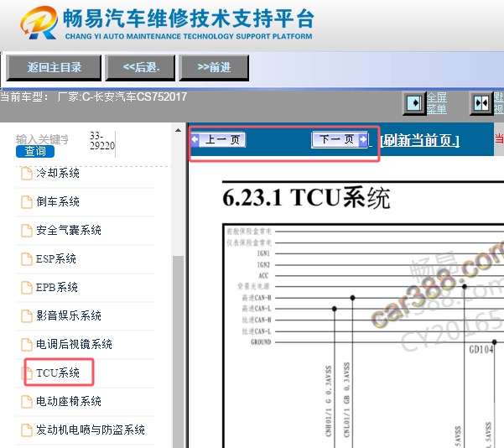Go forward with >>前进 button
The width and height of the screenshot is (504, 448).
[214, 68]
